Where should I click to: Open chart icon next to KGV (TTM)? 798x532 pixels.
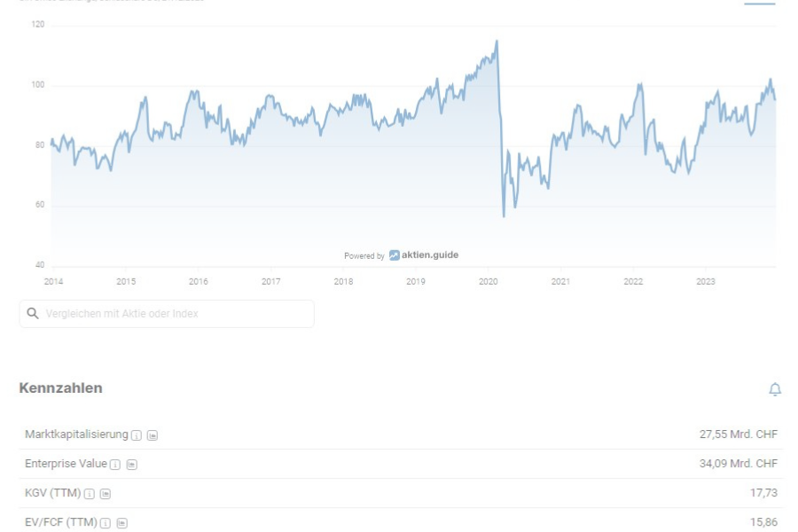click(x=106, y=494)
